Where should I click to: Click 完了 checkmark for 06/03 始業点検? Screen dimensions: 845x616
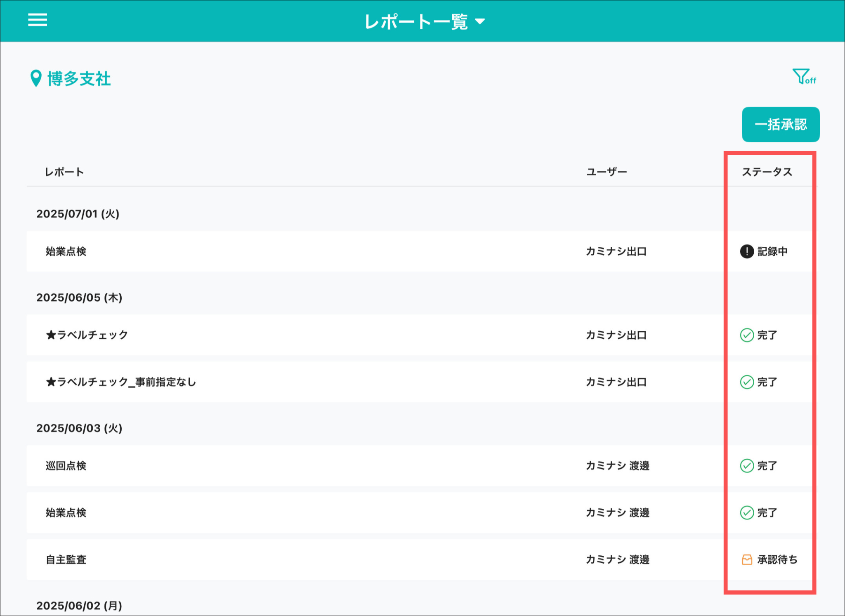tap(746, 513)
